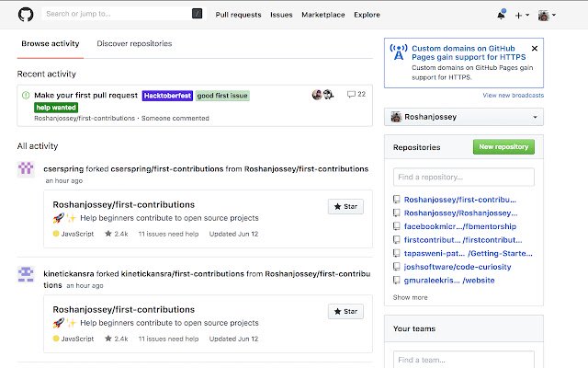Click the comment bubble icon showing 22

pyautogui.click(x=351, y=94)
